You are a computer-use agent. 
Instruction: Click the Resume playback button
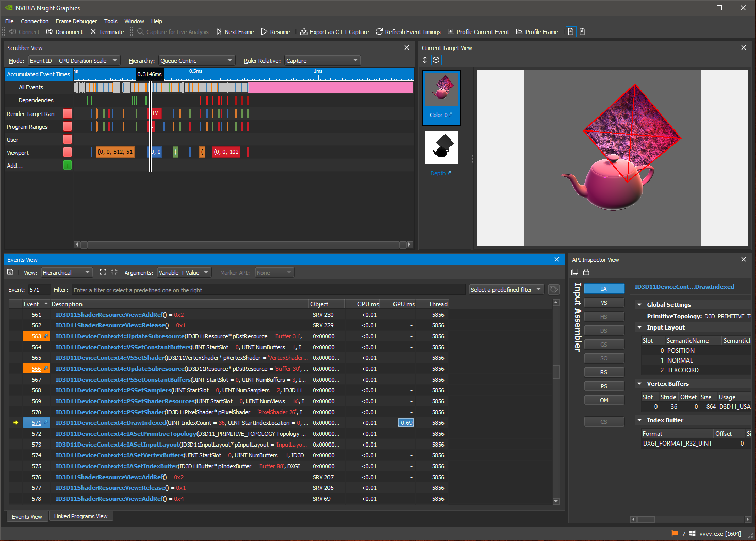pos(275,32)
